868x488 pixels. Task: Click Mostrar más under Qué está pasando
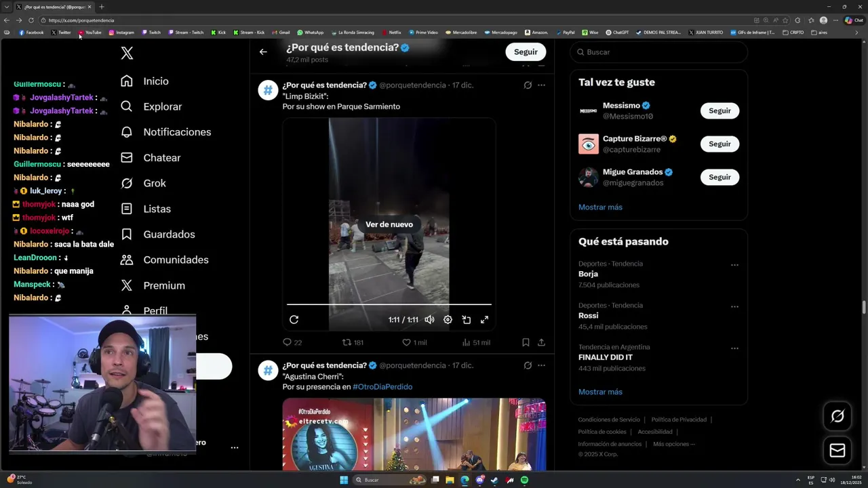pos(600,392)
